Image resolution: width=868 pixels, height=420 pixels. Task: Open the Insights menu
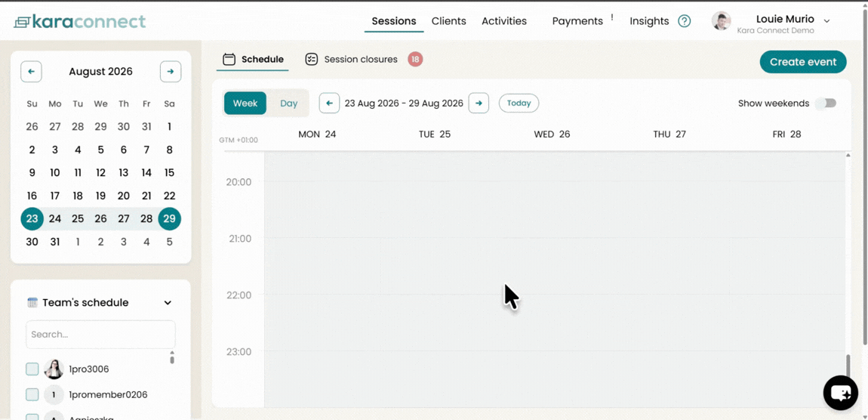(649, 21)
